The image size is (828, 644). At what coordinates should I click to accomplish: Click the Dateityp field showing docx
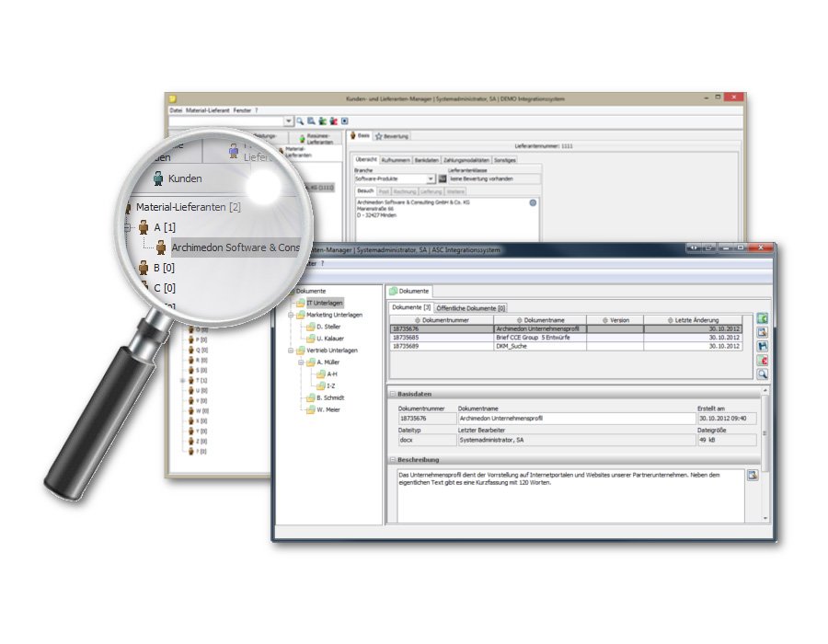pyautogui.click(x=427, y=441)
